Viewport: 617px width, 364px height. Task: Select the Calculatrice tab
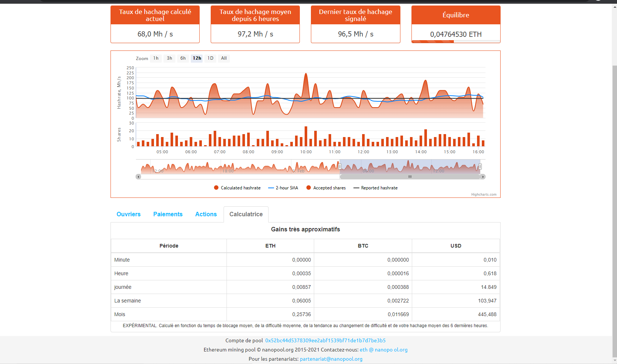pyautogui.click(x=246, y=214)
